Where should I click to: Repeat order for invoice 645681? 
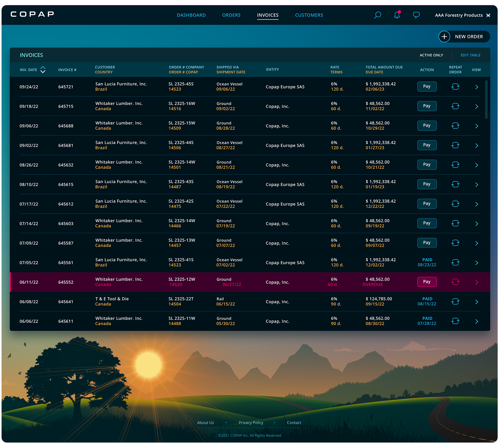point(455,145)
